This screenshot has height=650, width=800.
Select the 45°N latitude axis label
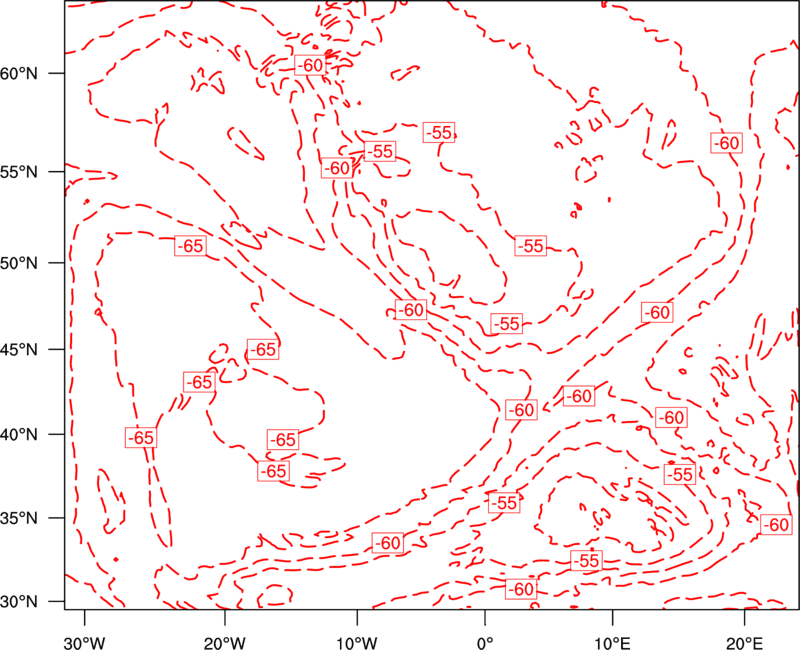19,349
